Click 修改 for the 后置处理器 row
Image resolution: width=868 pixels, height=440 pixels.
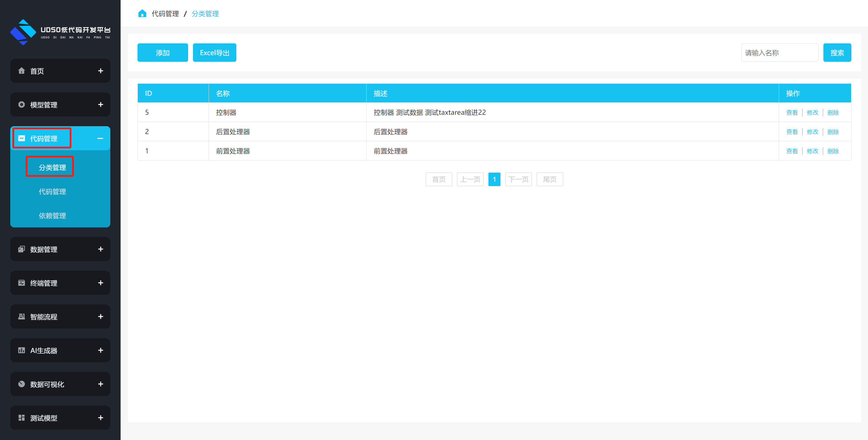click(813, 132)
